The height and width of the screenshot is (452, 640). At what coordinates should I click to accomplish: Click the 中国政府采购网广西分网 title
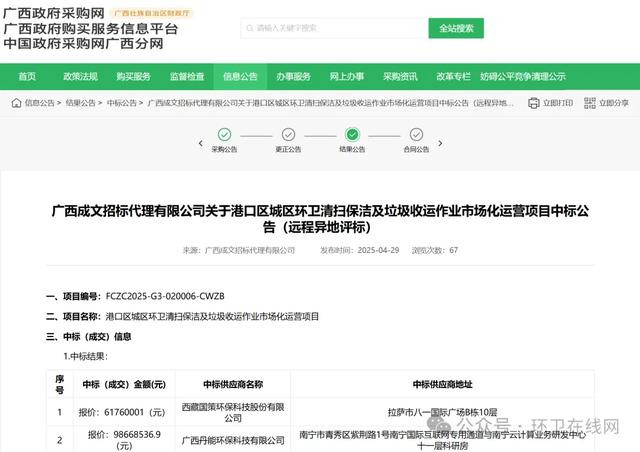point(83,43)
